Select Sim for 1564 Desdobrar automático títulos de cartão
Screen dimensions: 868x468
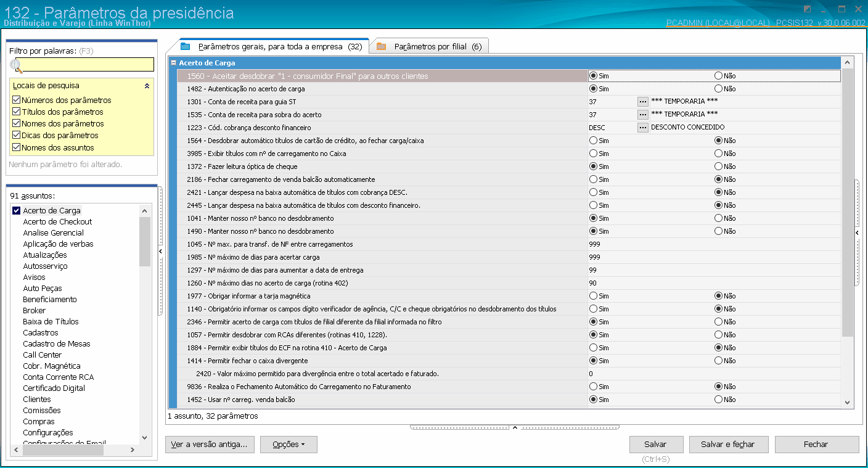(593, 141)
